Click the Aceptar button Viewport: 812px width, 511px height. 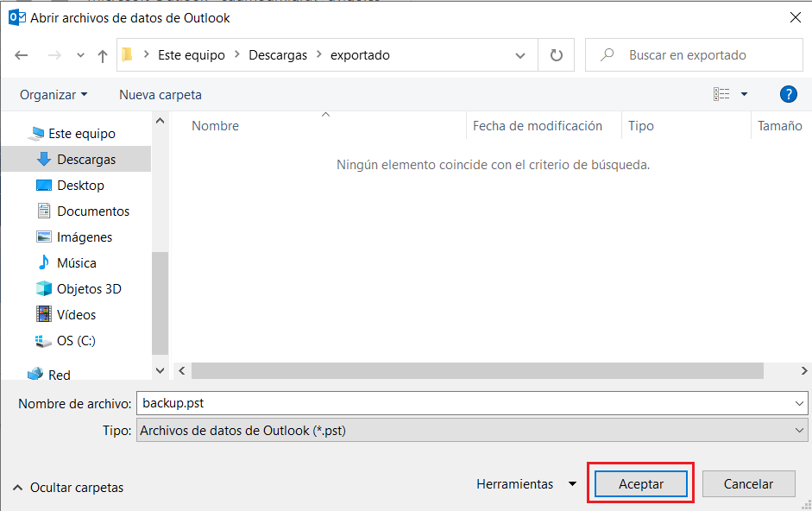pyautogui.click(x=640, y=484)
